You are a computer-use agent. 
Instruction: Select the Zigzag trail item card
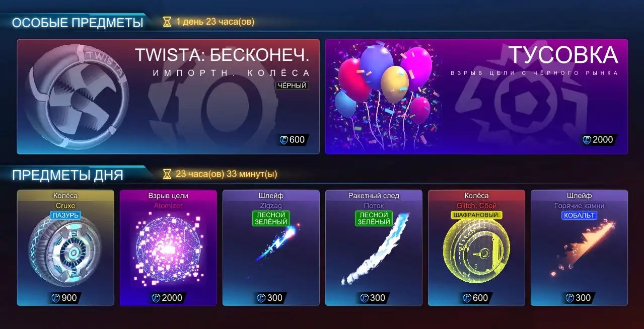pyautogui.click(x=271, y=248)
